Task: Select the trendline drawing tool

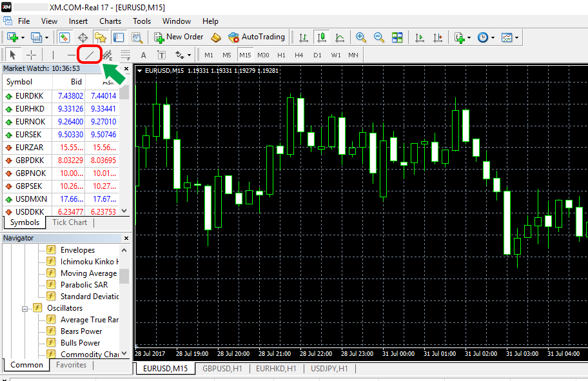Action: (89, 55)
